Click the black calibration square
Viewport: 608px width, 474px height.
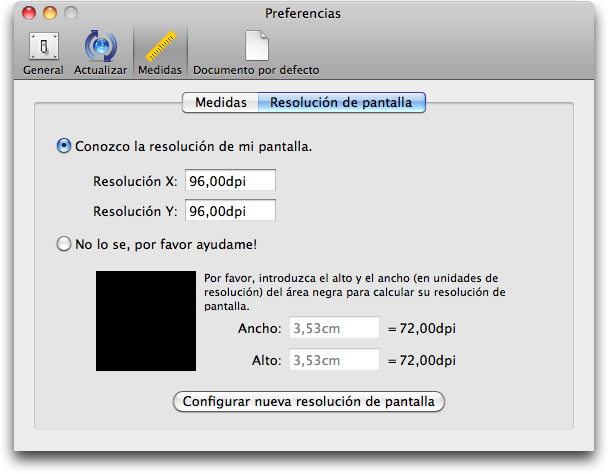tap(146, 321)
